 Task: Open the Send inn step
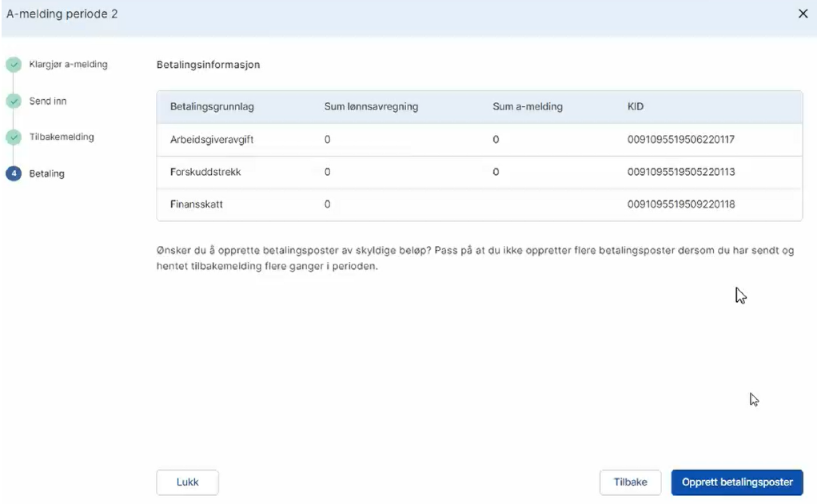click(x=47, y=101)
